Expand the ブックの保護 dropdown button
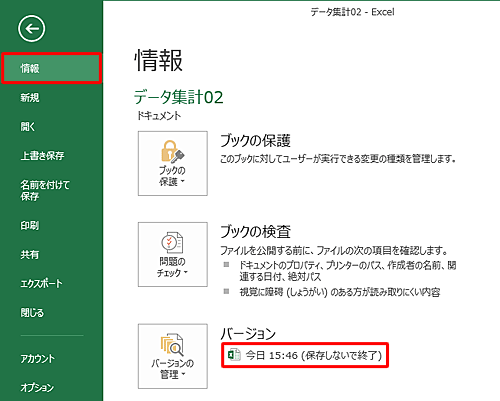Viewport: 500px width, 401px height. pyautogui.click(x=173, y=163)
